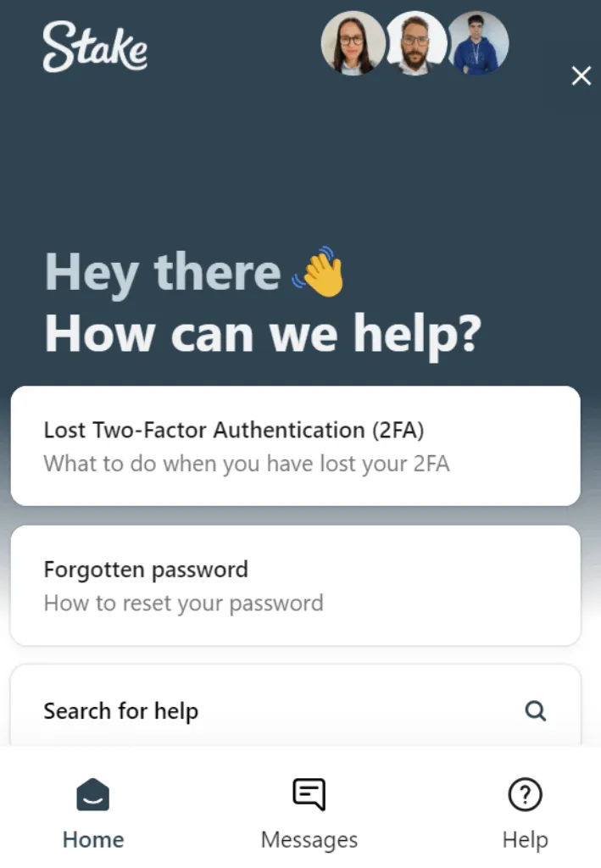
Task: Switch to the Home tab label
Action: (93, 840)
